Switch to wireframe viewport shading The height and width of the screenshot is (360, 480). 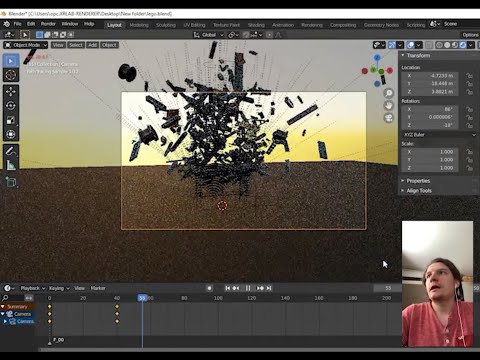pyautogui.click(x=440, y=45)
